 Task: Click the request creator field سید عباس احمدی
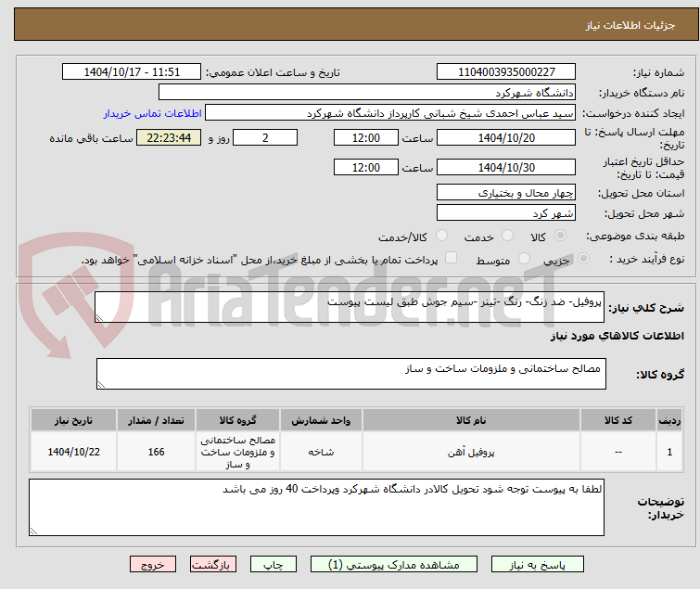[x=390, y=113]
